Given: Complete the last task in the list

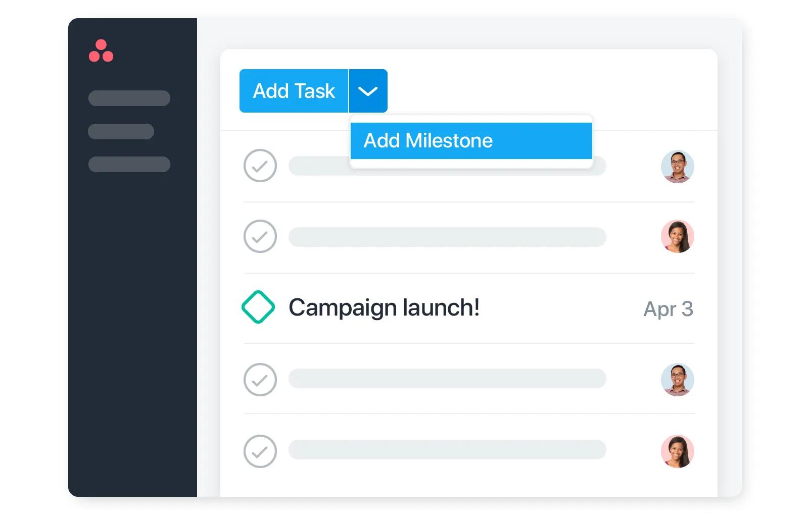Looking at the screenshot, I should point(260,451).
